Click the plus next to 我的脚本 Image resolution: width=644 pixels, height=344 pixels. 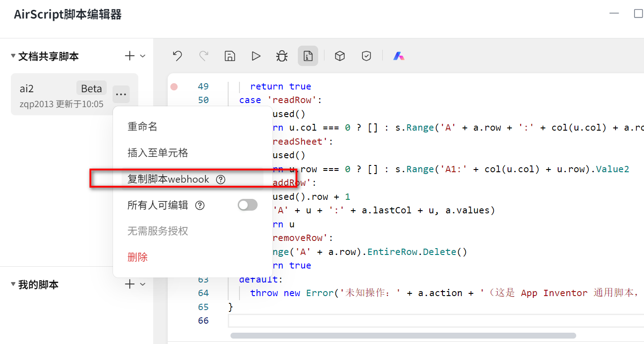coord(130,284)
